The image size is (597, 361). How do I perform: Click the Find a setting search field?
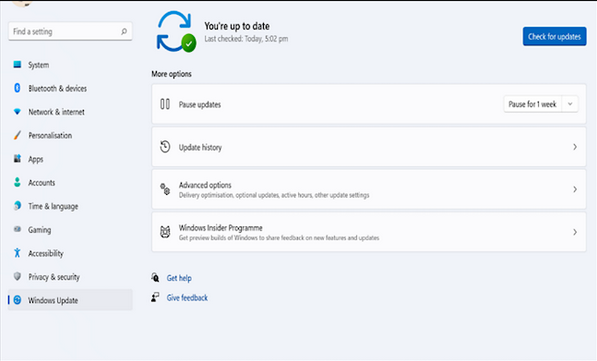(70, 32)
